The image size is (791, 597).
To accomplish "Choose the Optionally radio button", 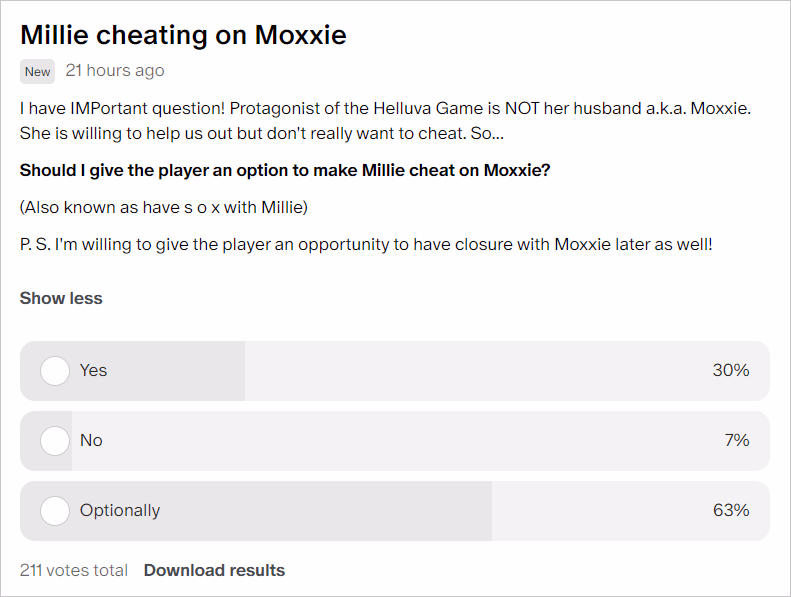I will [55, 511].
